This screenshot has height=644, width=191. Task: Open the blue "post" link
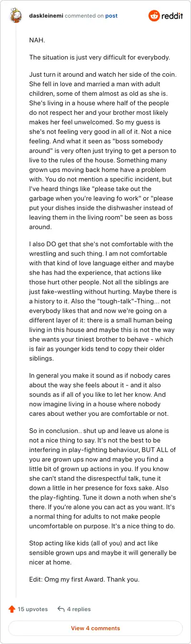pos(111,16)
